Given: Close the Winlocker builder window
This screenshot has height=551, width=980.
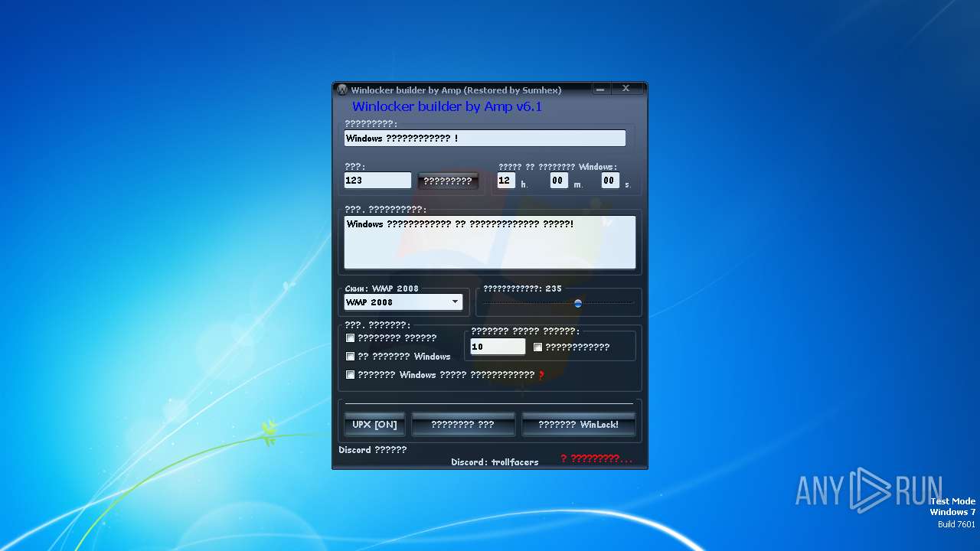Looking at the screenshot, I should coord(626,89).
